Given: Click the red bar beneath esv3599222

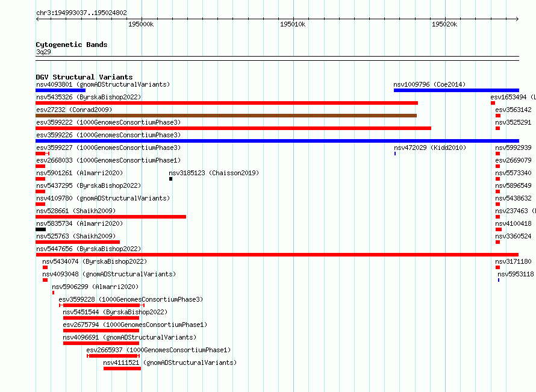Looking at the screenshot, I should [x=233, y=128].
